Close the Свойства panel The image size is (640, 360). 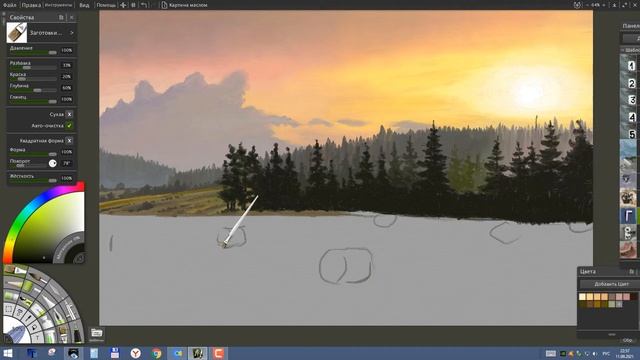[71, 17]
